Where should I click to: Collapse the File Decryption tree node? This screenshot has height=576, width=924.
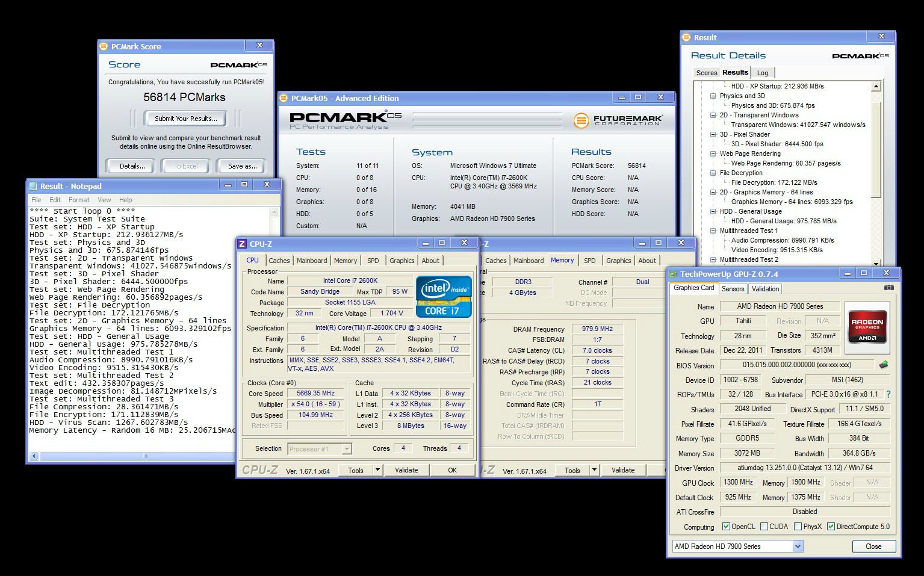tap(713, 173)
